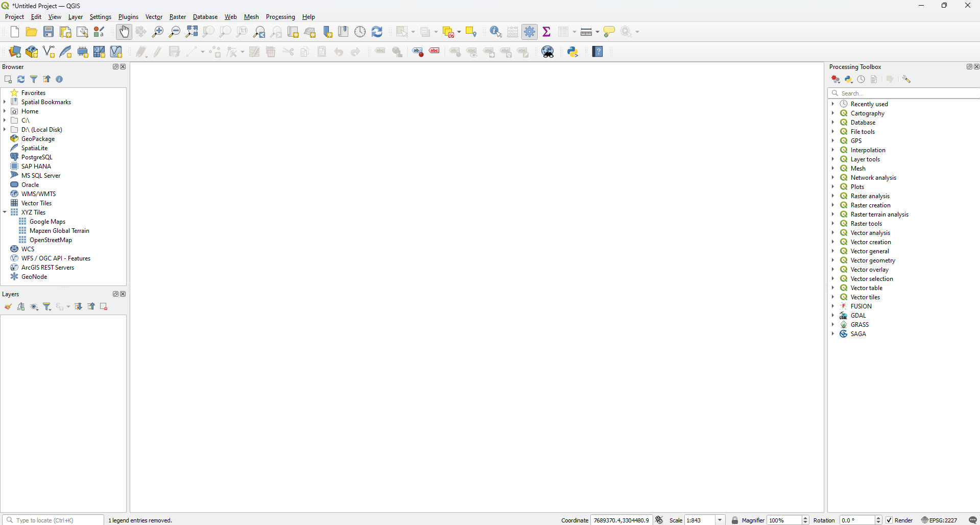Toggle the scale lock icon
Screen dimensions: 980x525
click(735, 520)
